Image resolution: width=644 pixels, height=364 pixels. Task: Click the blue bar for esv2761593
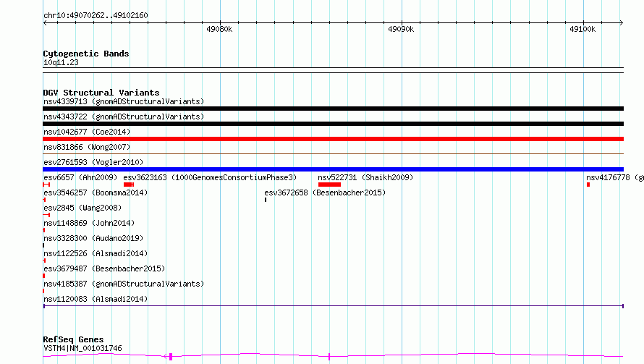pyautogui.click(x=333, y=169)
